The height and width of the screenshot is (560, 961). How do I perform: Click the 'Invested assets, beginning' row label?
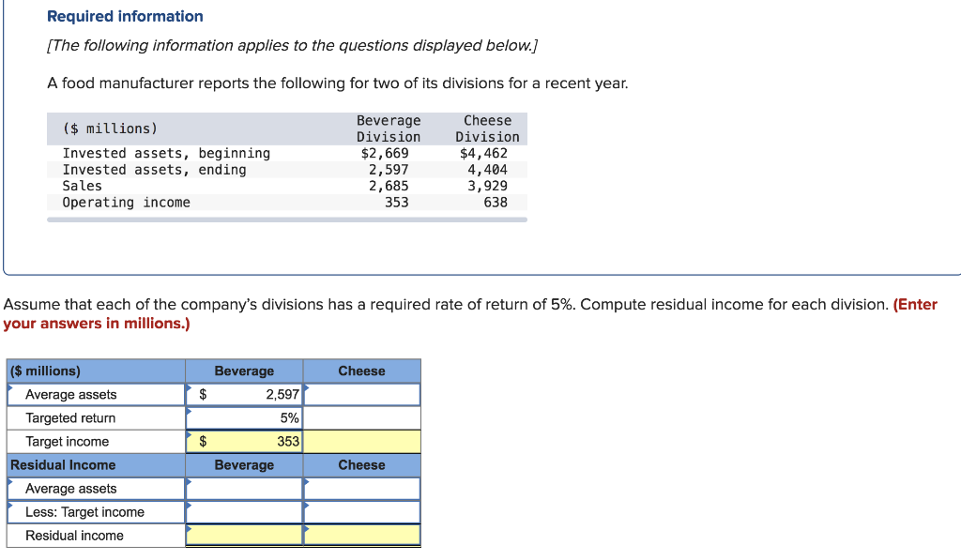click(x=166, y=153)
